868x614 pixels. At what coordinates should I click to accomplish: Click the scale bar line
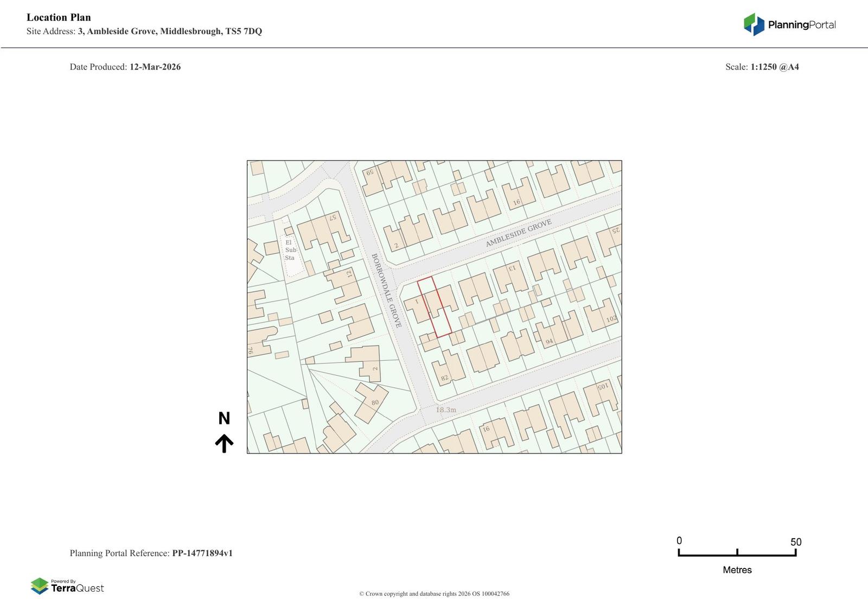pyautogui.click(x=737, y=554)
